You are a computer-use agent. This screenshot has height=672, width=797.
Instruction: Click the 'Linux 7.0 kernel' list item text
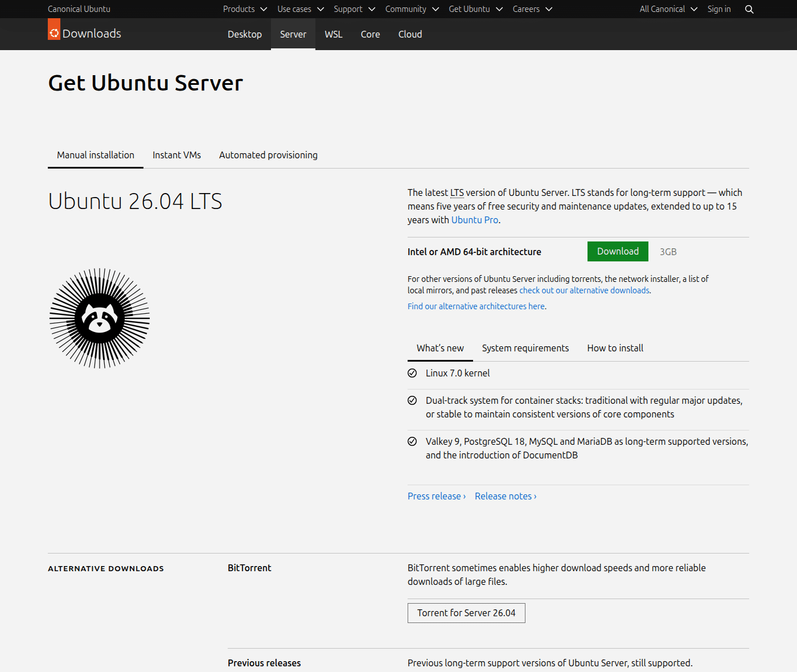458,373
